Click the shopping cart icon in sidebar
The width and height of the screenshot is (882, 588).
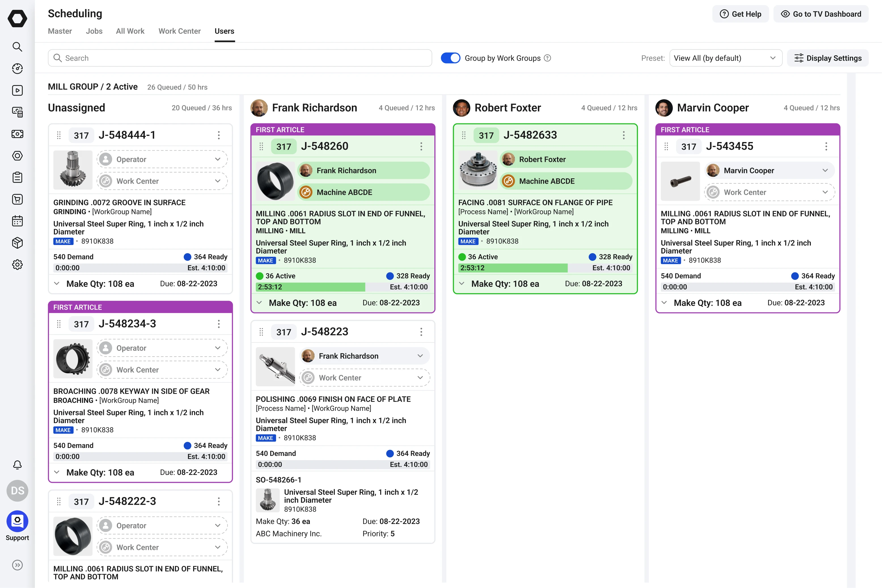tap(17, 199)
